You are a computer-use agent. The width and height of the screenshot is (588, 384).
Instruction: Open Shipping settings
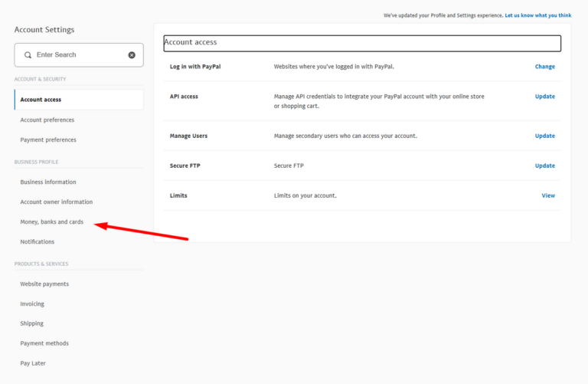[31, 323]
